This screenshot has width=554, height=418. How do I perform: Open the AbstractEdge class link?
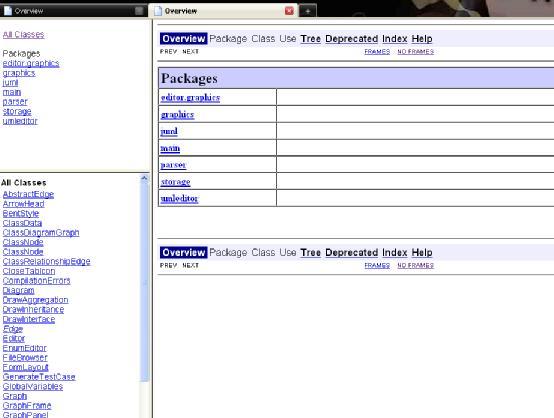coord(28,194)
